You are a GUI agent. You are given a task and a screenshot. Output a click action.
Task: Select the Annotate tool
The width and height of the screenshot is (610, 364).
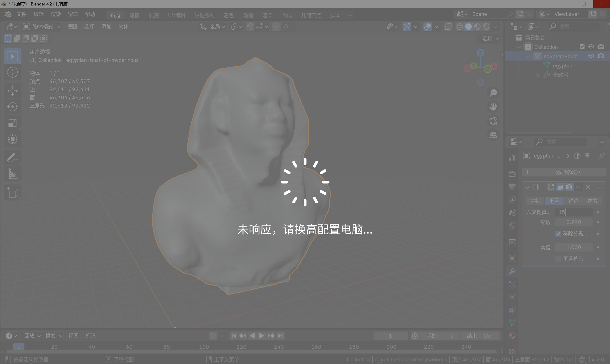pos(12,158)
